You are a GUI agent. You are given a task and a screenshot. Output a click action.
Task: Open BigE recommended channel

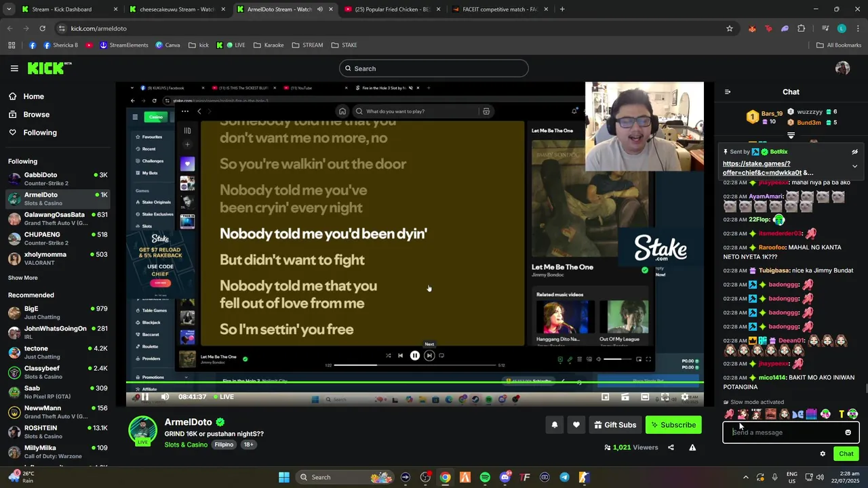tap(58, 312)
